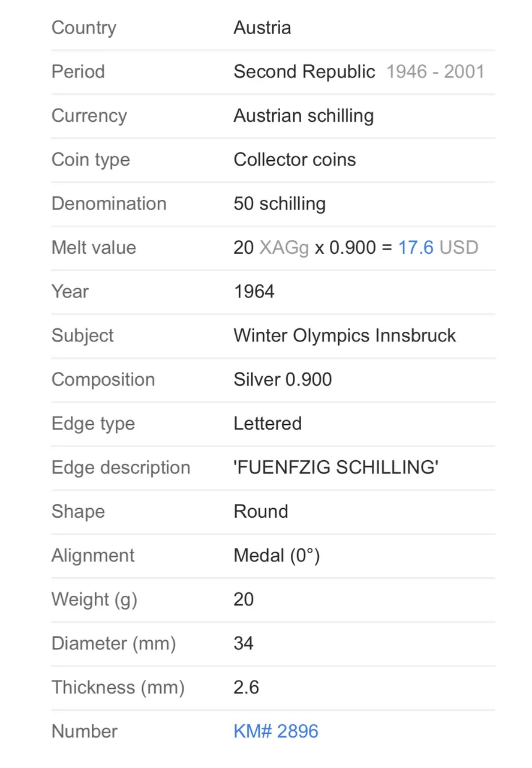This screenshot has width=532, height=768.
Task: Select the 'FUENFZIG SCHILLING' edge description
Action: coord(336,467)
